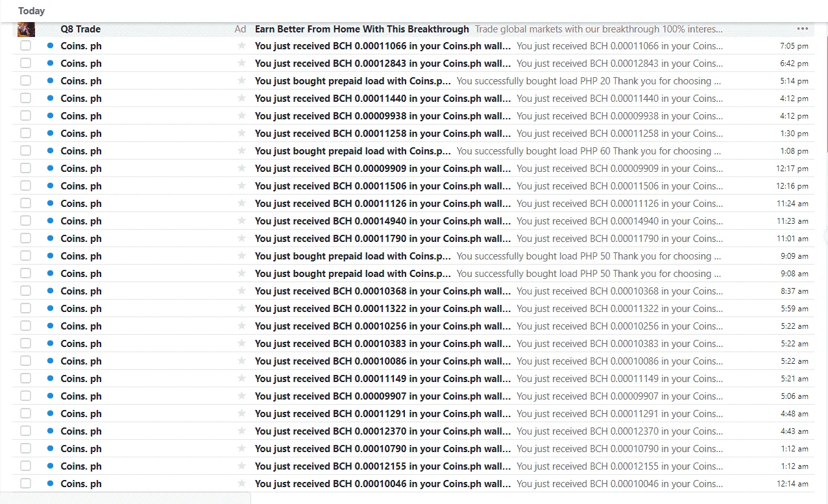
Task: Star the PHP 60 prepaid load email
Action: coord(241,151)
